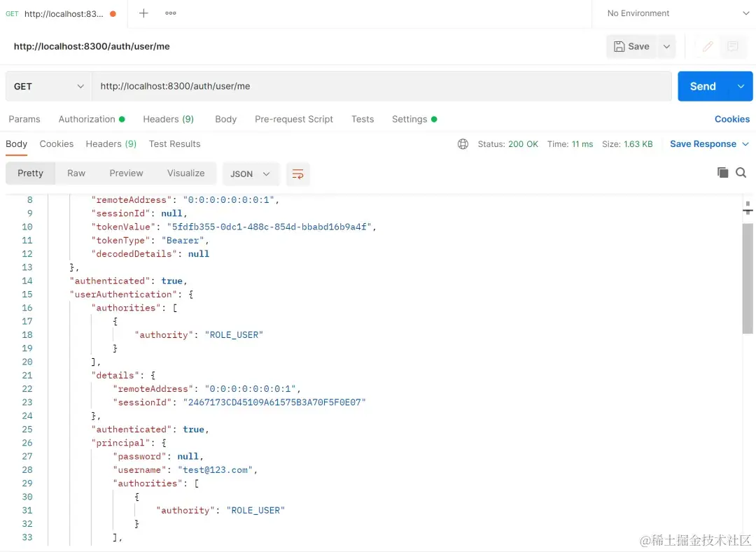Open the comments icon beside Save
The width and height of the screenshot is (756, 552).
point(733,46)
